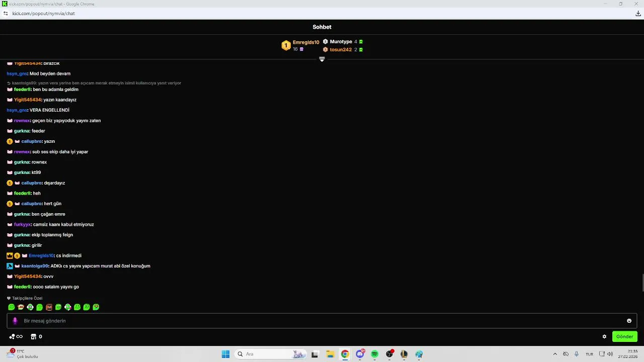Open the channel points infinity icon
This screenshot has width=644, height=362.
pos(16,337)
